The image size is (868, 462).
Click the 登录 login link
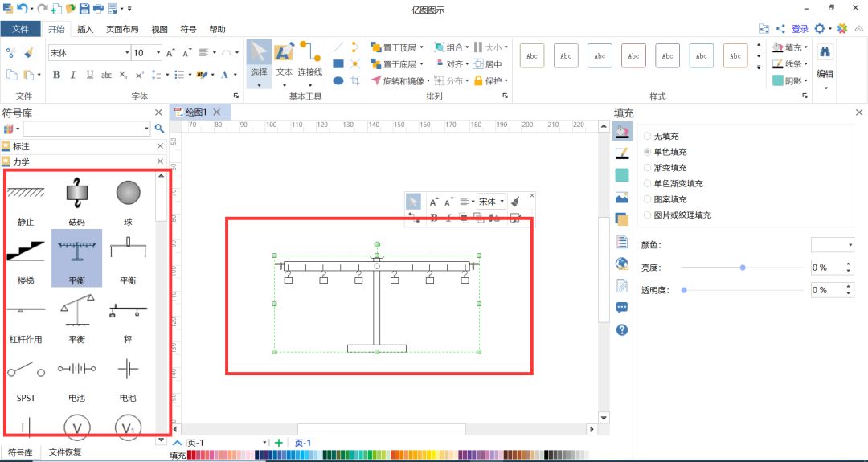tap(800, 29)
